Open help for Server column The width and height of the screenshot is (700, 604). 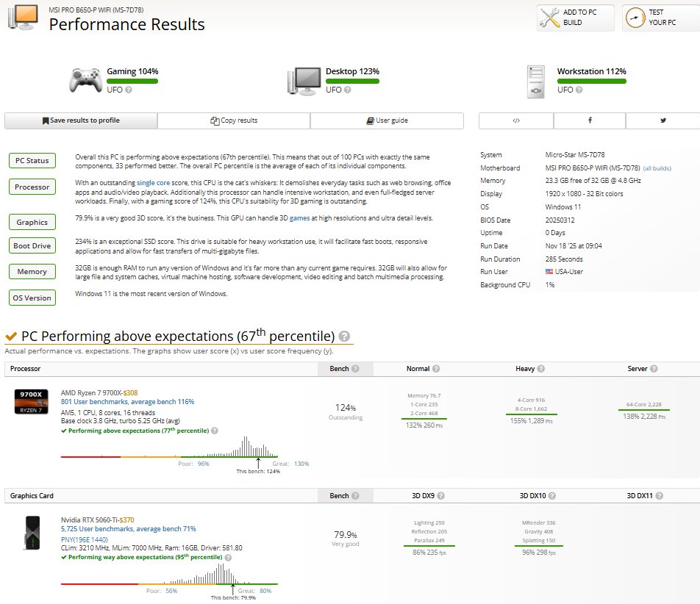point(654,369)
